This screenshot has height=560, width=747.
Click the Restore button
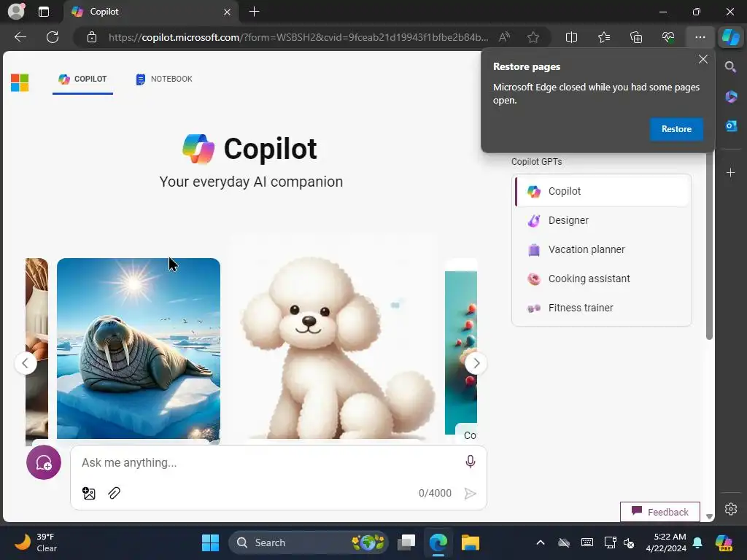676,129
